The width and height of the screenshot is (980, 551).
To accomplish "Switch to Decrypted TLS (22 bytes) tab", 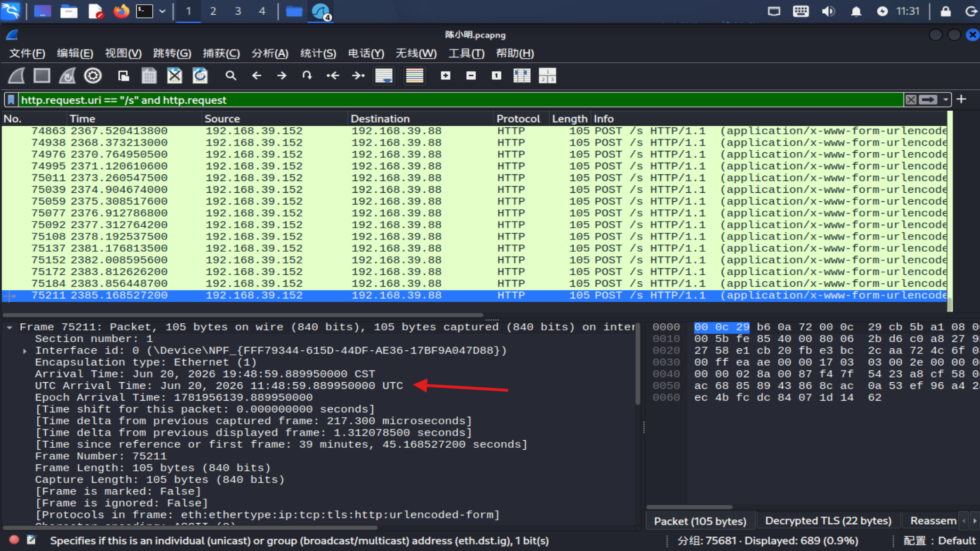I will [x=828, y=521].
